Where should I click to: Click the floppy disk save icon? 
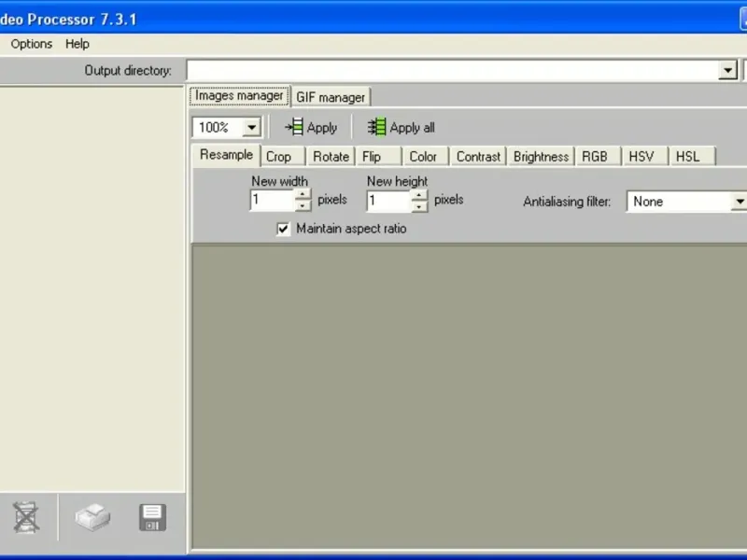point(152,518)
